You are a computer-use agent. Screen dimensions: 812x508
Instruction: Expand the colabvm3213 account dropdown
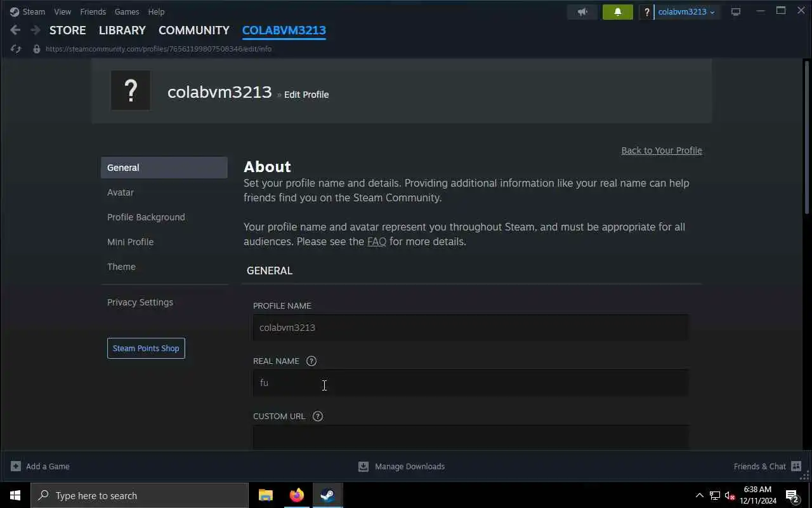click(686, 12)
